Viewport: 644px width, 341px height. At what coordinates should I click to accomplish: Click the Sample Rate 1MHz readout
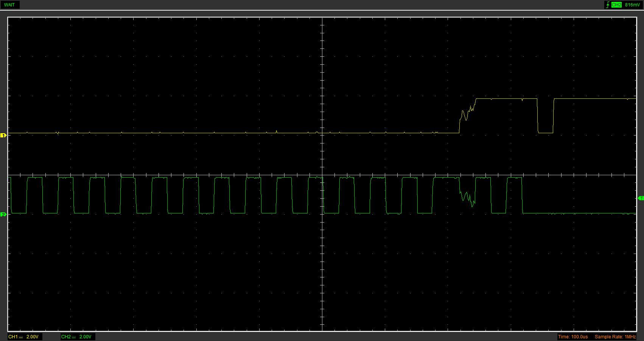pos(615,336)
